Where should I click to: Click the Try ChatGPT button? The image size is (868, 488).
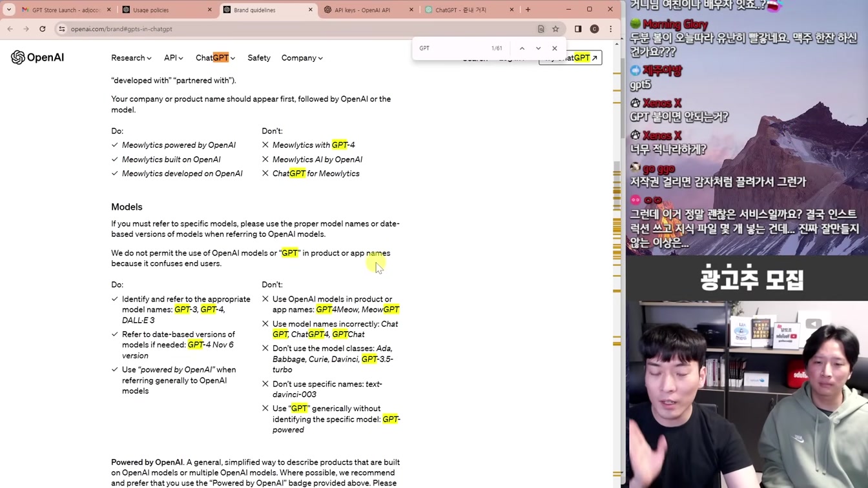pos(570,58)
